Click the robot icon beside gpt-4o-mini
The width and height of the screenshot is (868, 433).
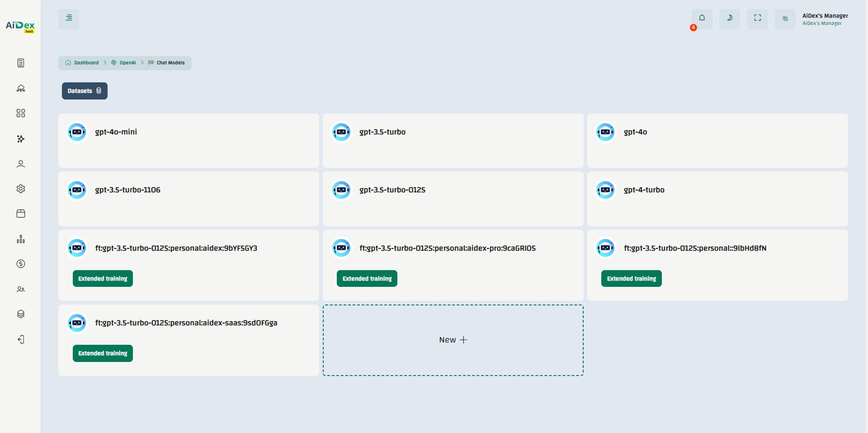coord(77,132)
